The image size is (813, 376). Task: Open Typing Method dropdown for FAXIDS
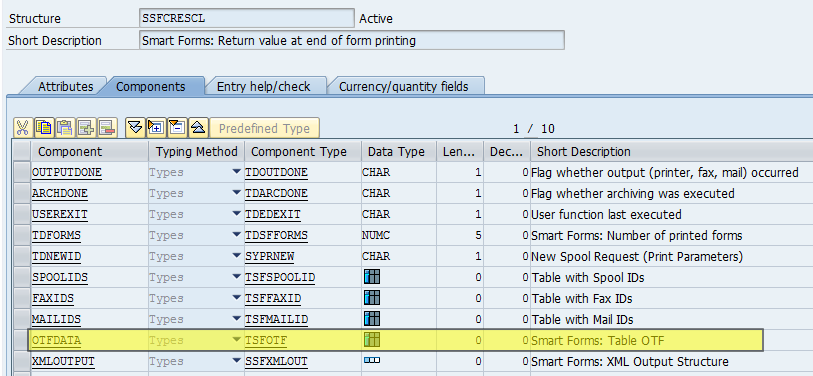coord(236,298)
